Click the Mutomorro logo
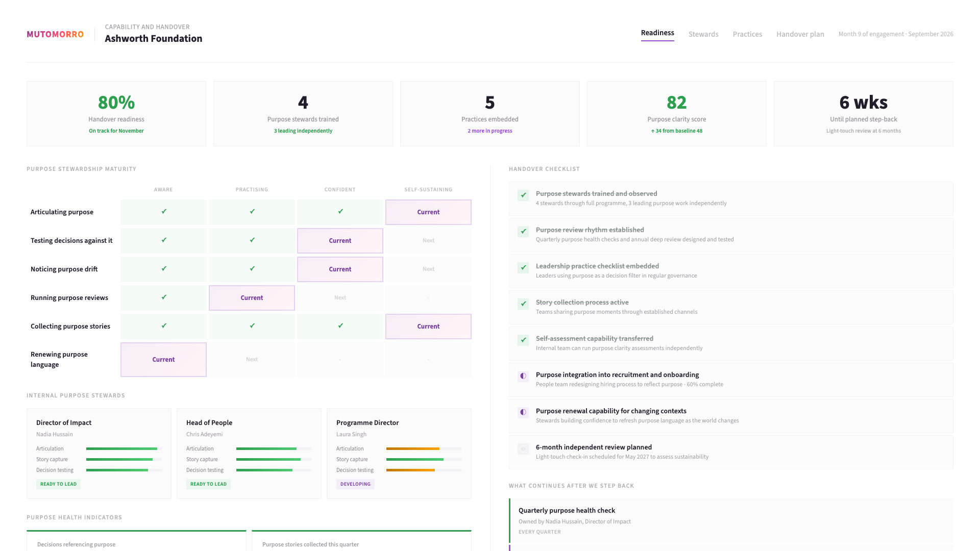This screenshot has height=551, width=980. coord(55,34)
